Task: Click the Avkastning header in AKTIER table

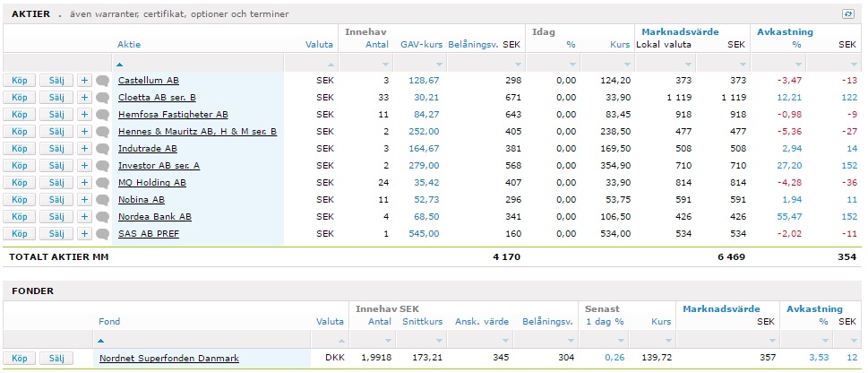Action: 785,31
